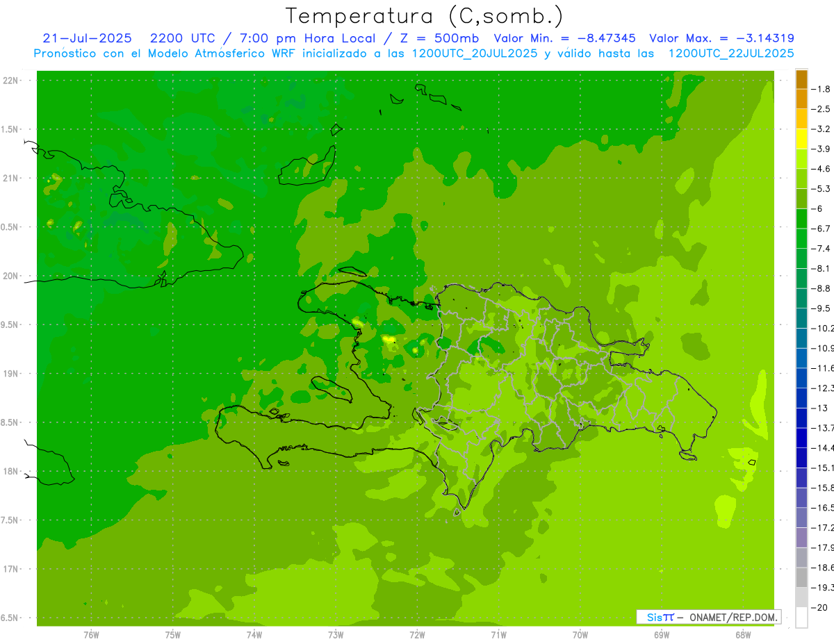Click the '22N' latitude label

(11, 81)
